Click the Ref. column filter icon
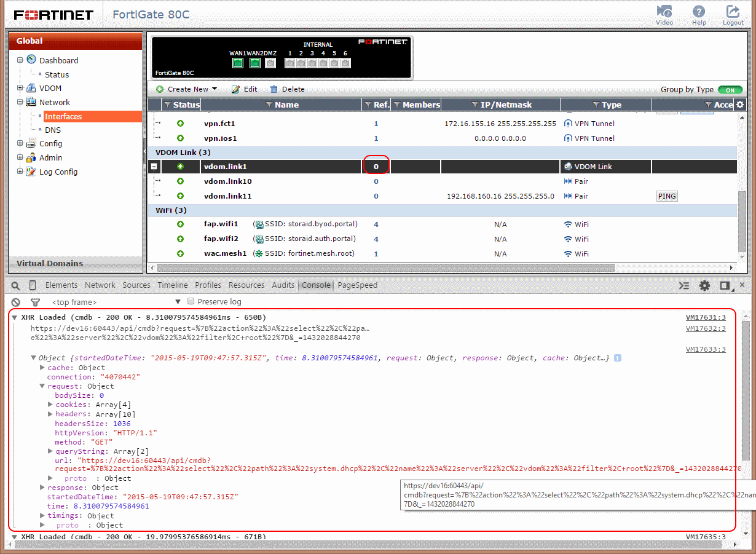Image resolution: width=756 pixels, height=554 pixels. click(368, 105)
